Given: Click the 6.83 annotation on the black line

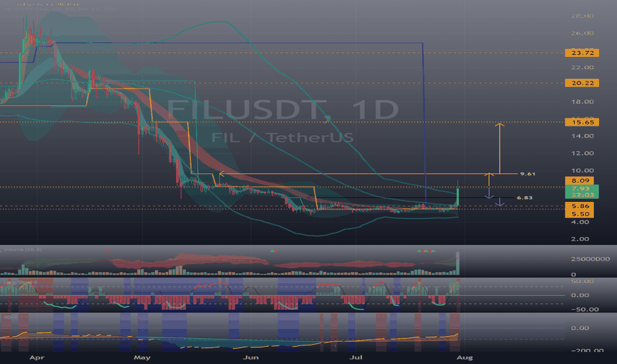Looking at the screenshot, I should click(x=524, y=197).
